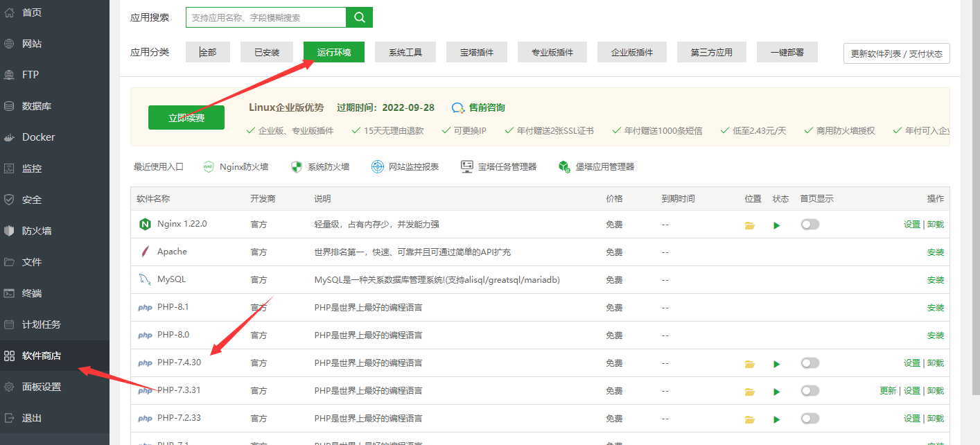This screenshot has width=980, height=445.
Task: Open 计划任务 in sidebar
Action: [55, 324]
